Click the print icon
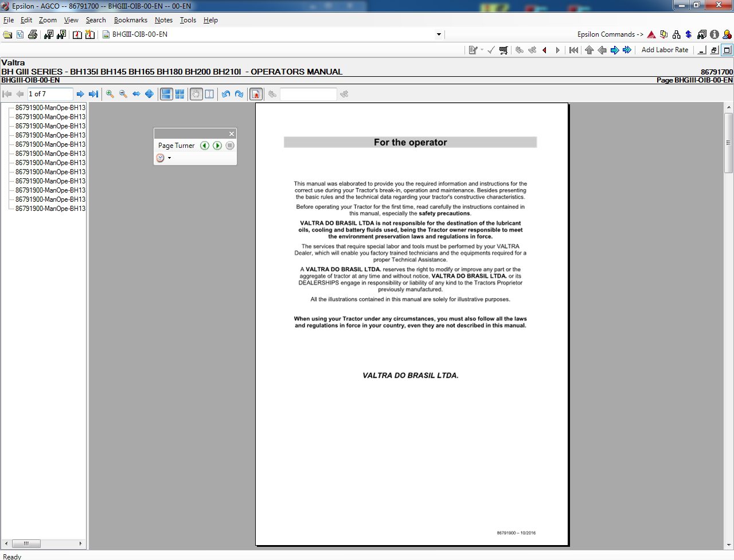 (33, 34)
